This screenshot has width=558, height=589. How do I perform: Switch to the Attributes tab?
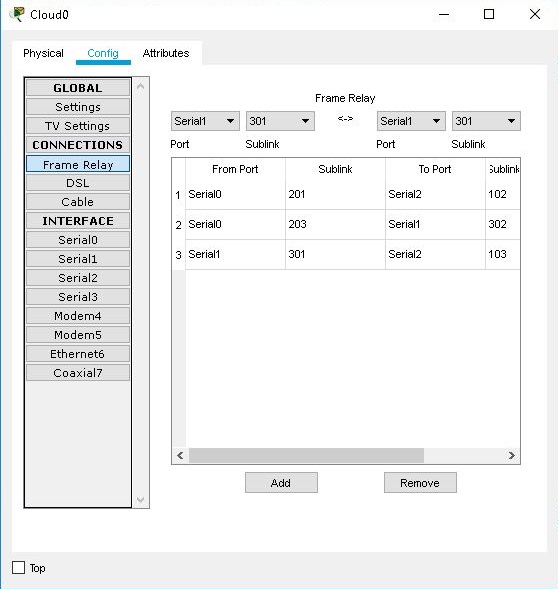166,53
